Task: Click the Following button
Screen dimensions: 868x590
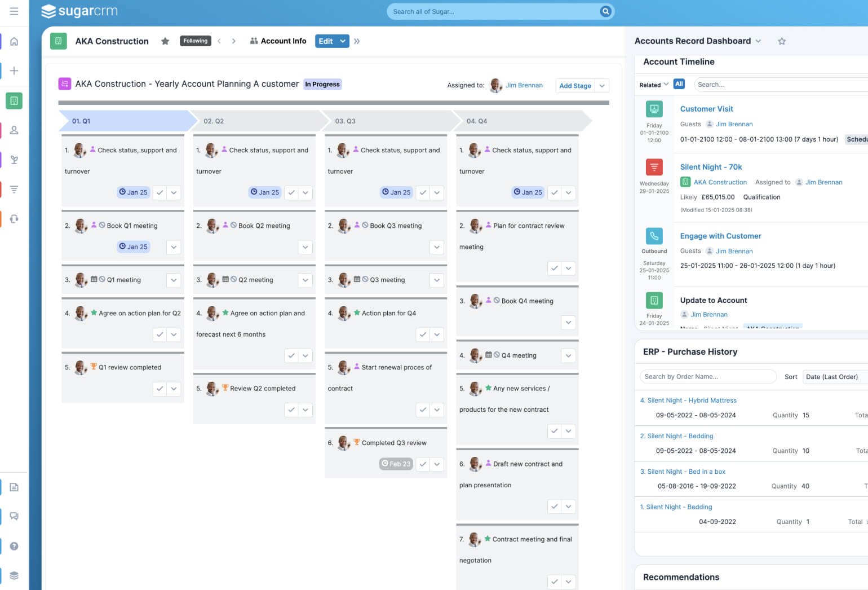Action: (195, 41)
